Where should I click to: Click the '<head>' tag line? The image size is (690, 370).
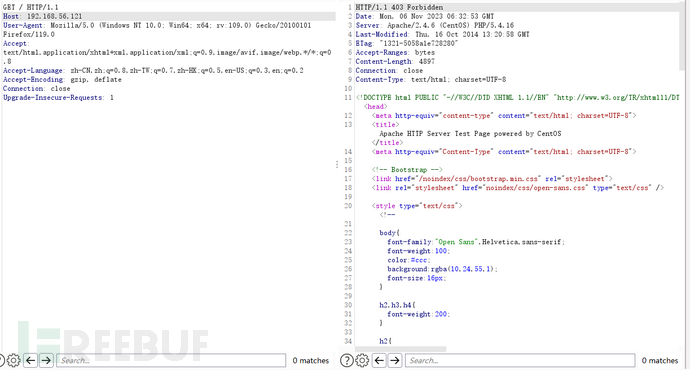[375, 106]
